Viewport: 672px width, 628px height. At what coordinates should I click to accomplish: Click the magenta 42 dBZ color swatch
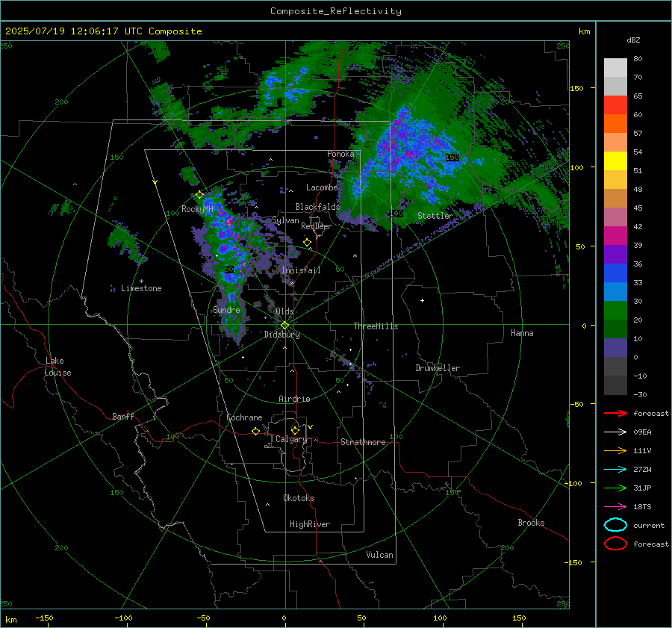(x=615, y=235)
